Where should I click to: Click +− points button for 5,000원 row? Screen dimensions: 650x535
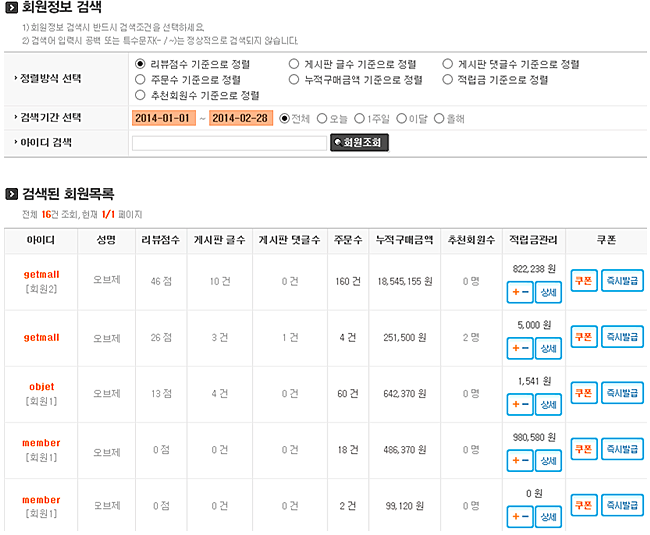[520, 348]
